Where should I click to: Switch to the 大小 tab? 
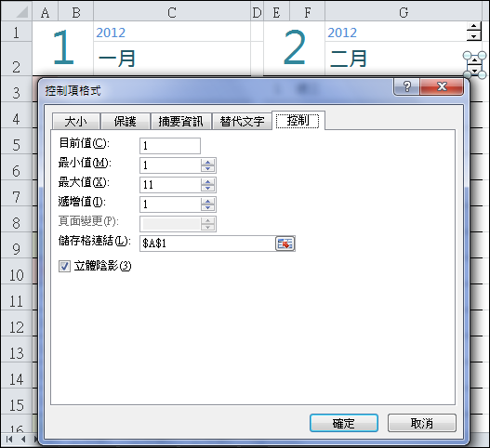pyautogui.click(x=76, y=121)
